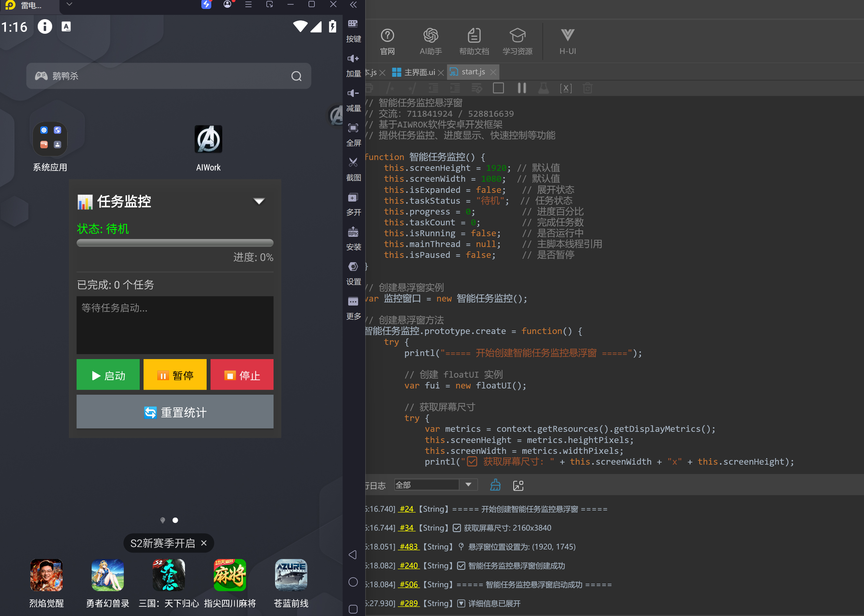Click Android home circle button

(353, 582)
